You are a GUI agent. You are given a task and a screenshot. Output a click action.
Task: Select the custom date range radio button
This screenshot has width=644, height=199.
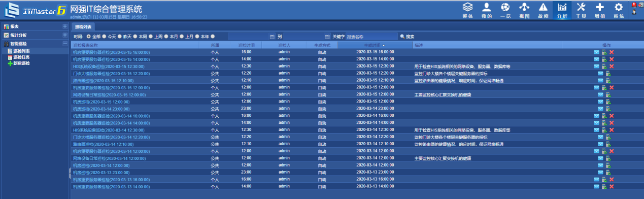213,37
